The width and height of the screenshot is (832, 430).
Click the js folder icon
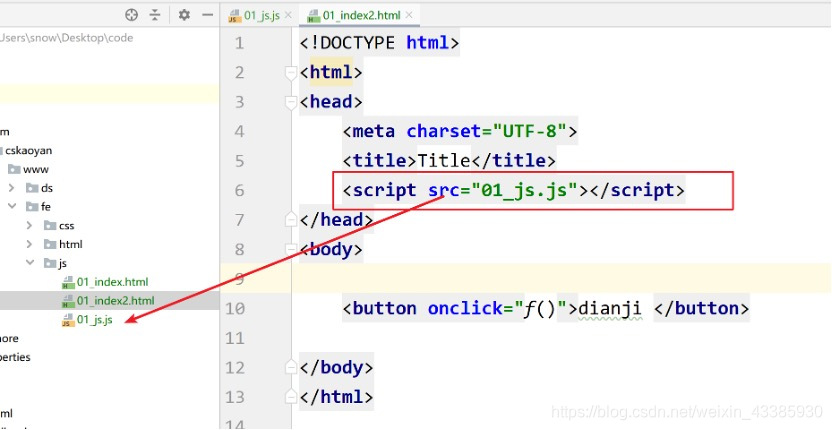tap(50, 263)
